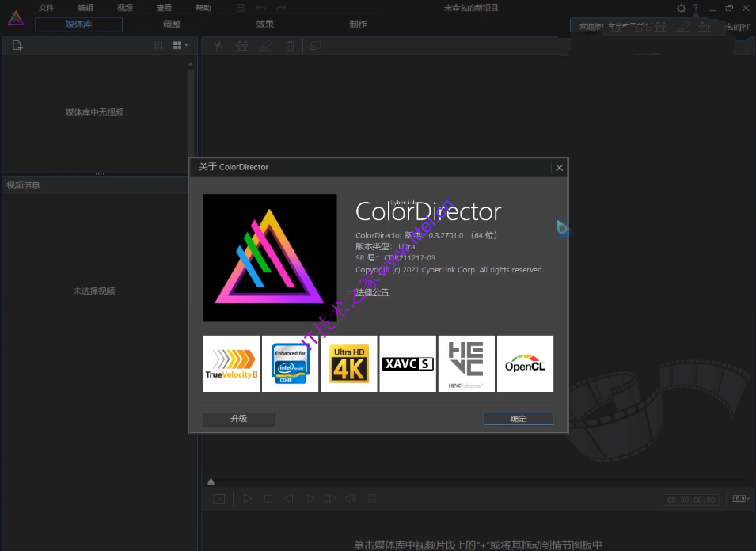The height and width of the screenshot is (551, 756).
Task: Step forward to the next frame
Action: (310, 499)
